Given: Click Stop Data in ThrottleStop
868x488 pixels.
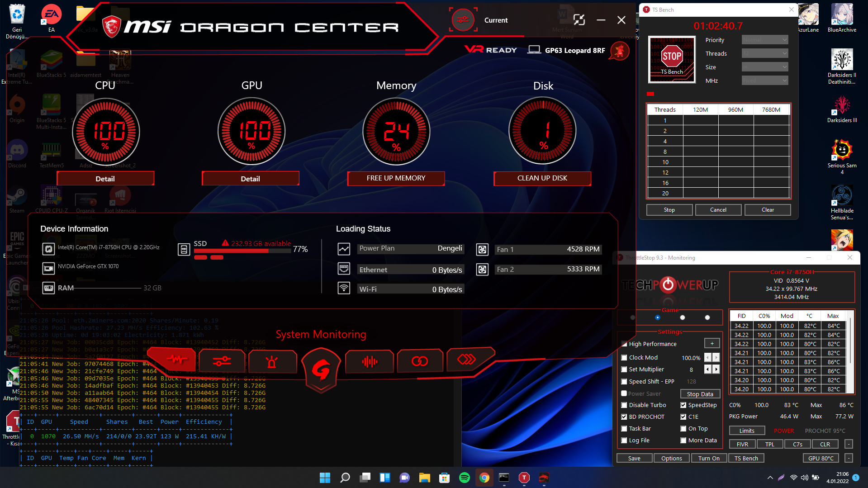Looking at the screenshot, I should [700, 394].
